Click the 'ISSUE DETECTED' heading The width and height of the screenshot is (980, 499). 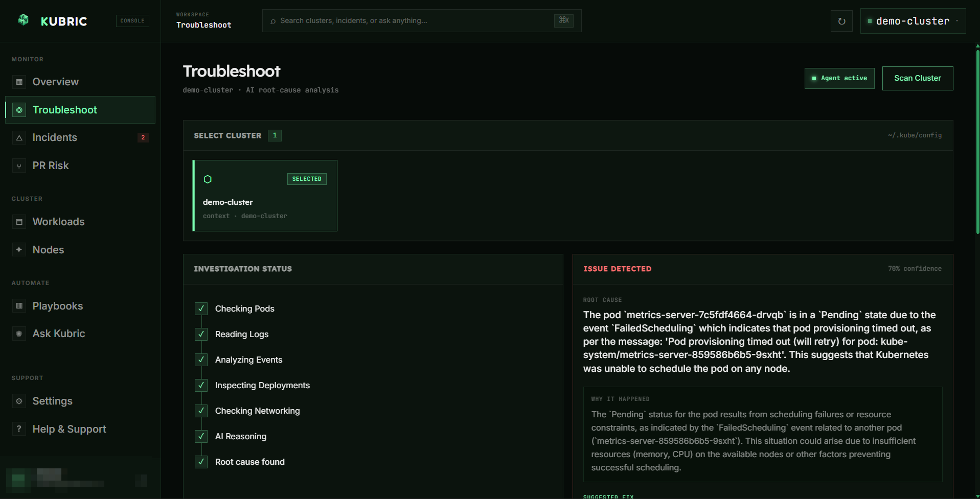(x=617, y=269)
